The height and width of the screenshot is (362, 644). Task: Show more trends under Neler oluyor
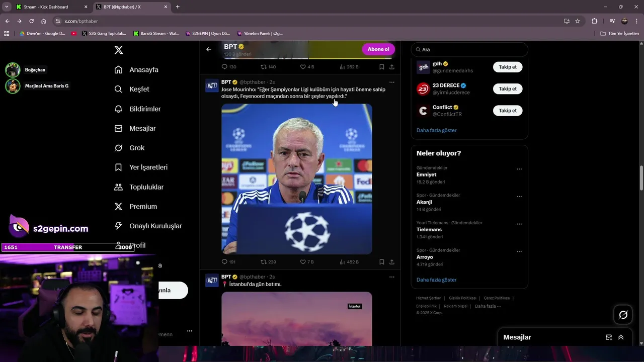(436, 280)
